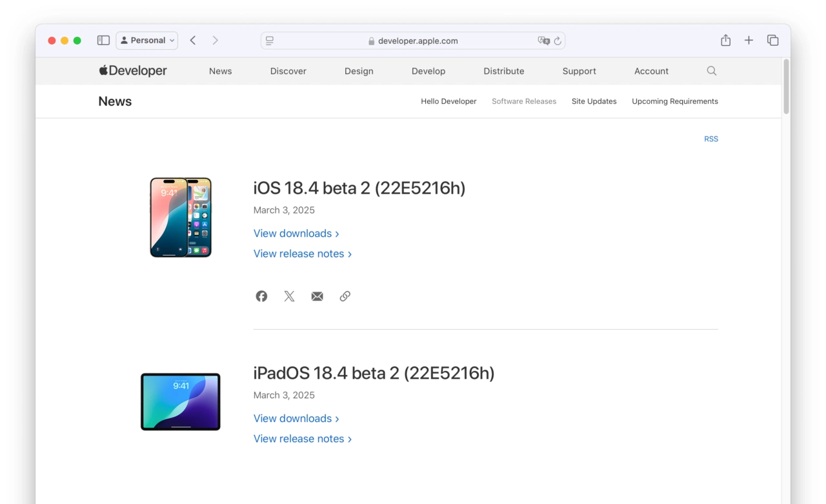This screenshot has width=826, height=504.
Task: Share iOS release on Facebook
Action: [261, 296]
